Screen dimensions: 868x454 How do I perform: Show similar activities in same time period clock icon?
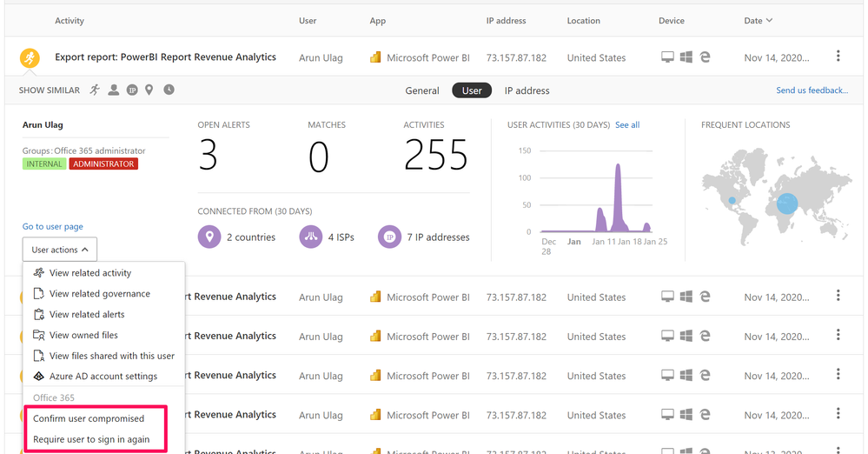click(169, 90)
